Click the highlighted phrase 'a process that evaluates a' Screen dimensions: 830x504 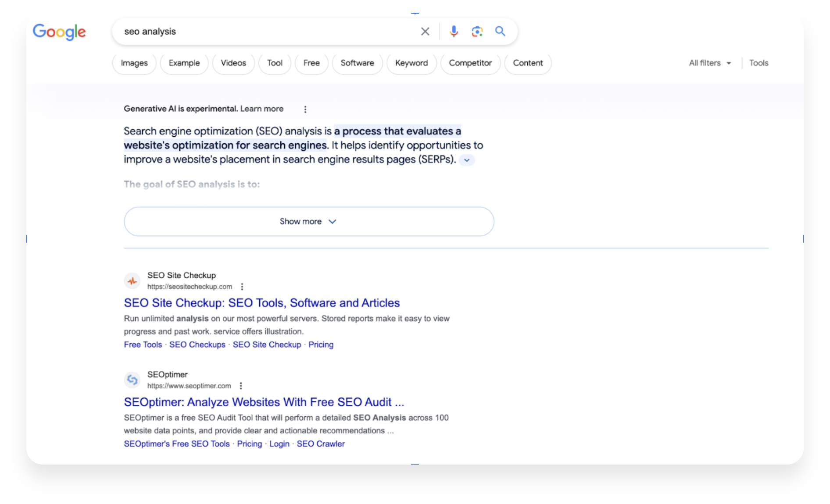397,131
